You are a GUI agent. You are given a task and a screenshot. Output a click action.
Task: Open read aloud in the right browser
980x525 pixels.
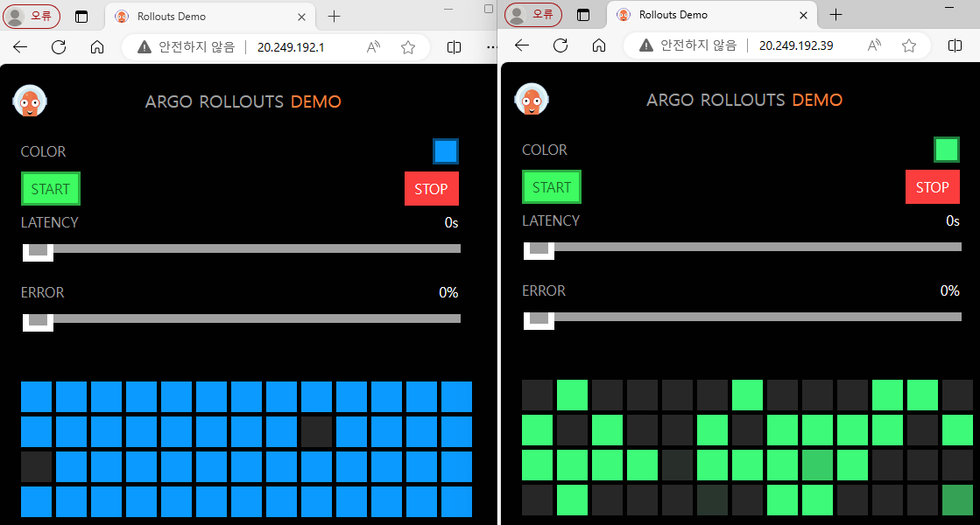point(874,45)
